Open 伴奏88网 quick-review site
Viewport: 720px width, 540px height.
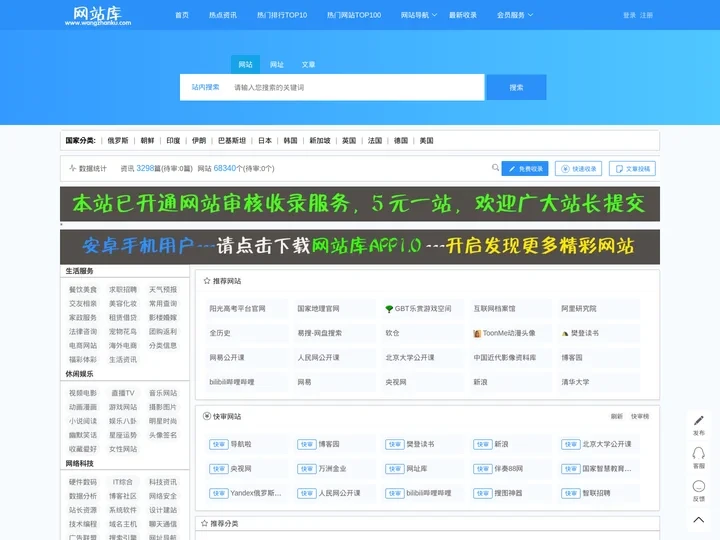pyautogui.click(x=508, y=469)
